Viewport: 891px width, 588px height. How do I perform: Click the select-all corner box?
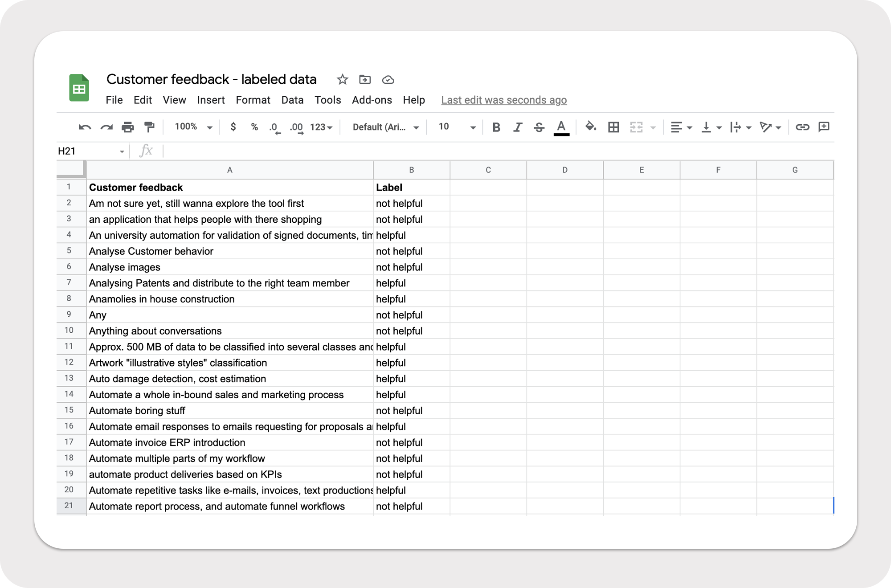pyautogui.click(x=71, y=170)
